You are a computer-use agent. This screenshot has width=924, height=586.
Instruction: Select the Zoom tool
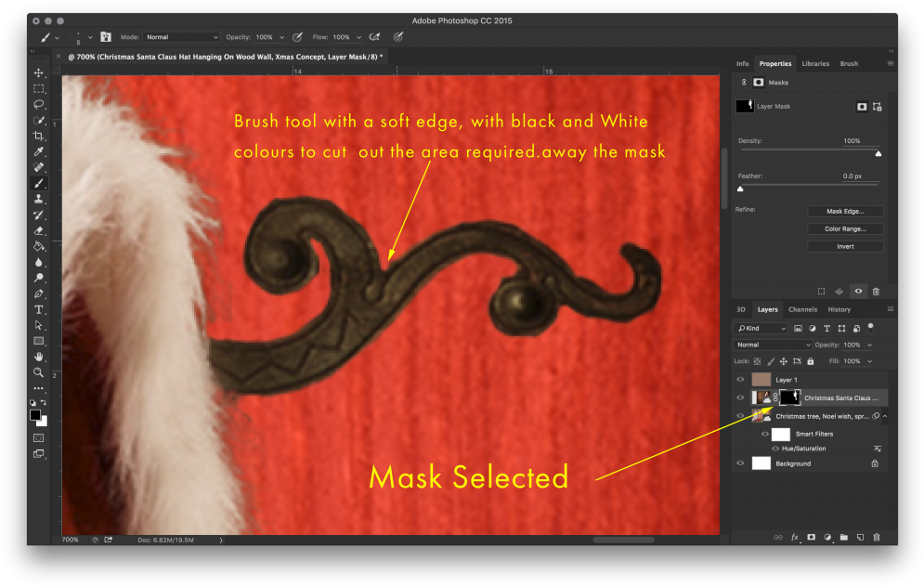[39, 372]
